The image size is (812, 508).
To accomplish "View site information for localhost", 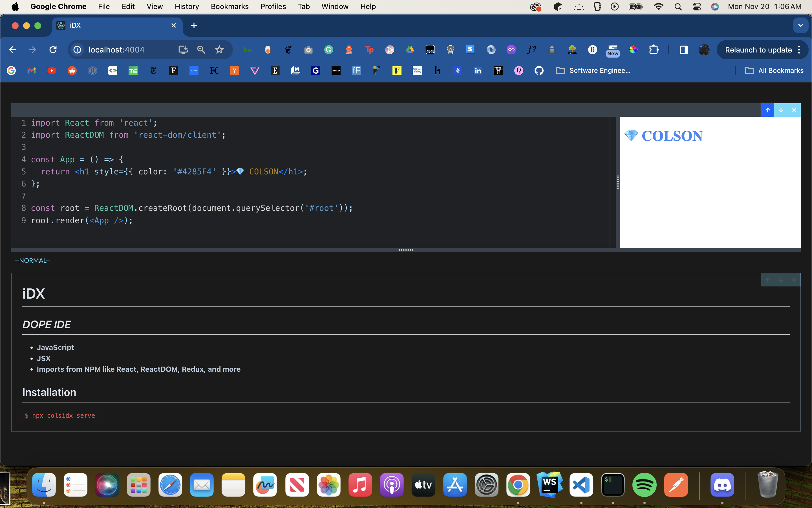I will click(77, 50).
